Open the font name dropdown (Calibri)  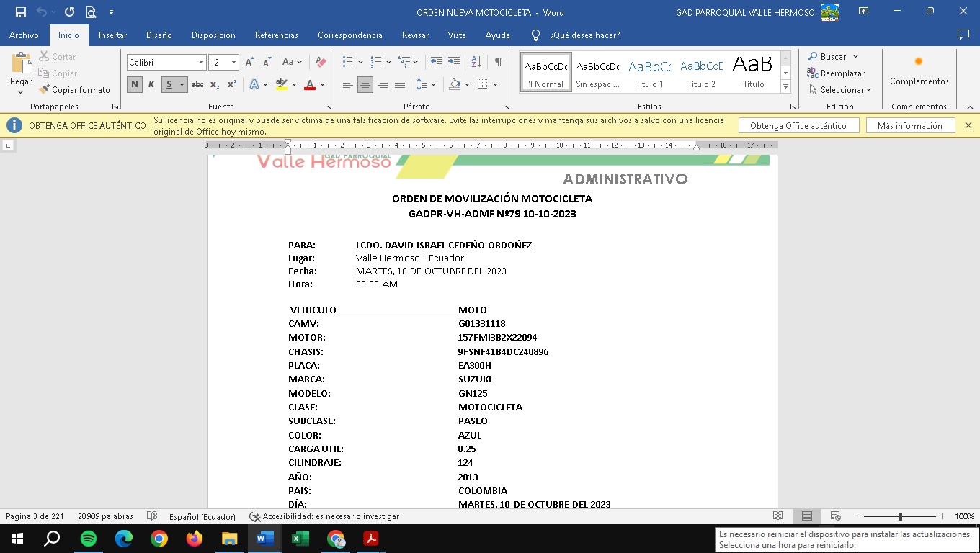coord(201,63)
